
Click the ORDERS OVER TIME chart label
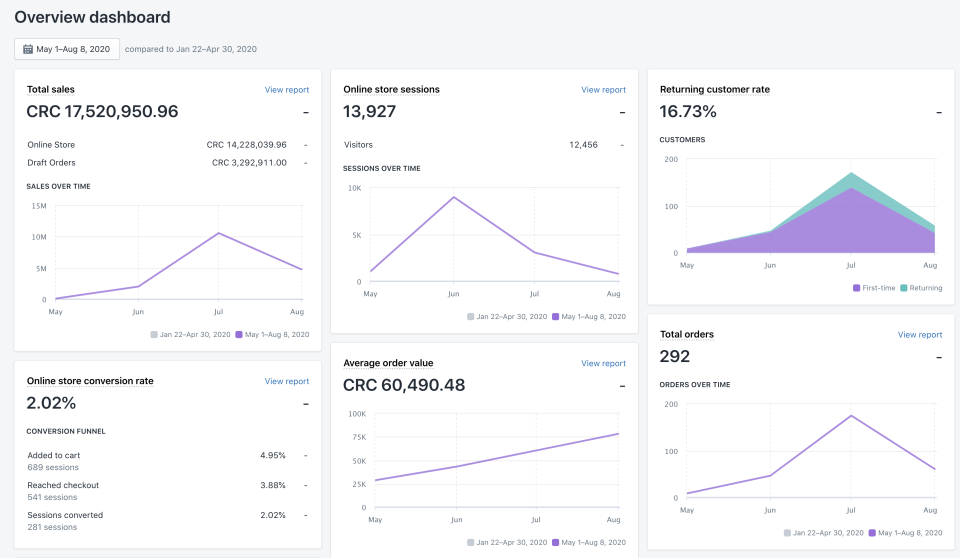pos(694,385)
